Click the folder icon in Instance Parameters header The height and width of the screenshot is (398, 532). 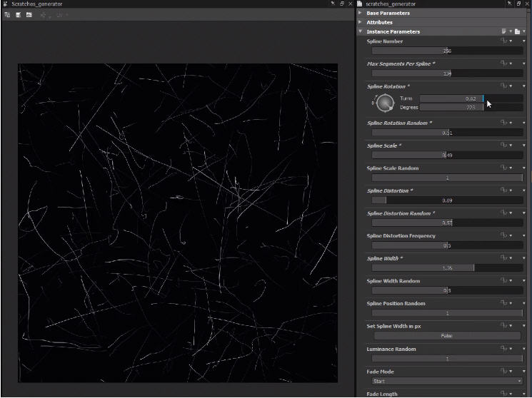click(517, 31)
